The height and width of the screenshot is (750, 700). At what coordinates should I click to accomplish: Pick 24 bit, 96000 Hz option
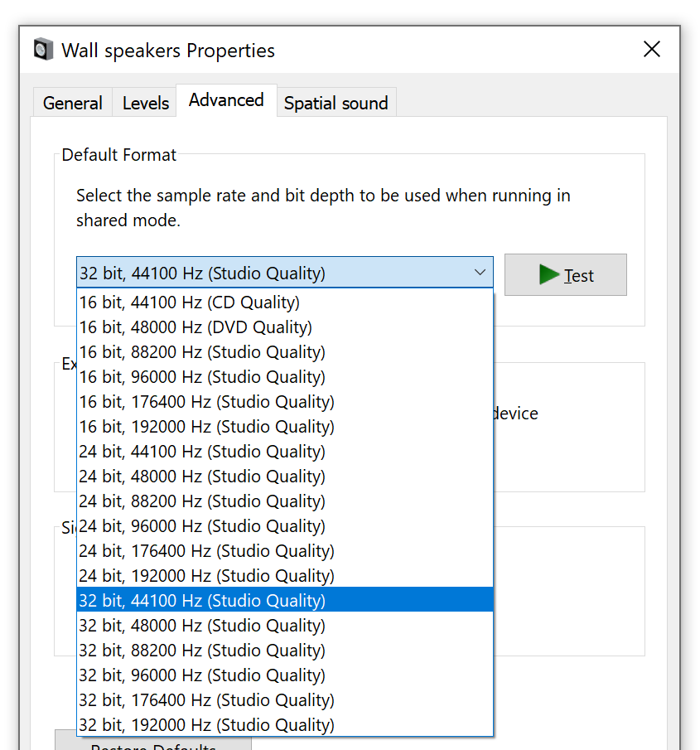pyautogui.click(x=202, y=526)
